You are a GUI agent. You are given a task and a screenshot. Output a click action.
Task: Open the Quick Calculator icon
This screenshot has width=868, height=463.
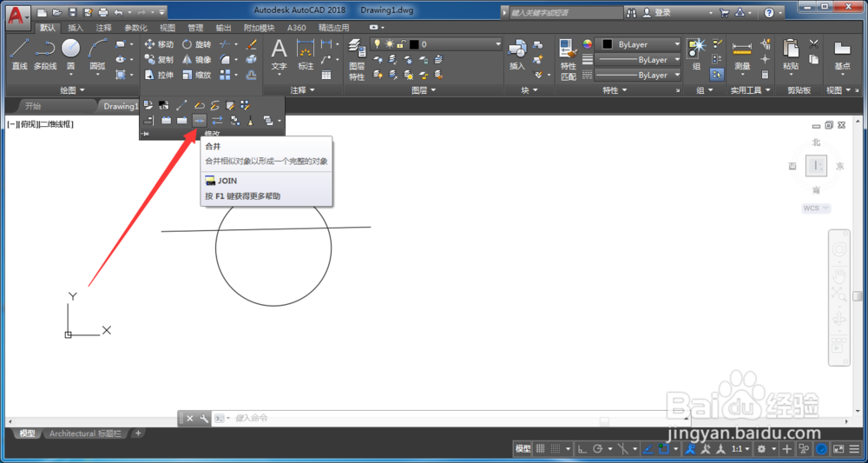tap(766, 75)
